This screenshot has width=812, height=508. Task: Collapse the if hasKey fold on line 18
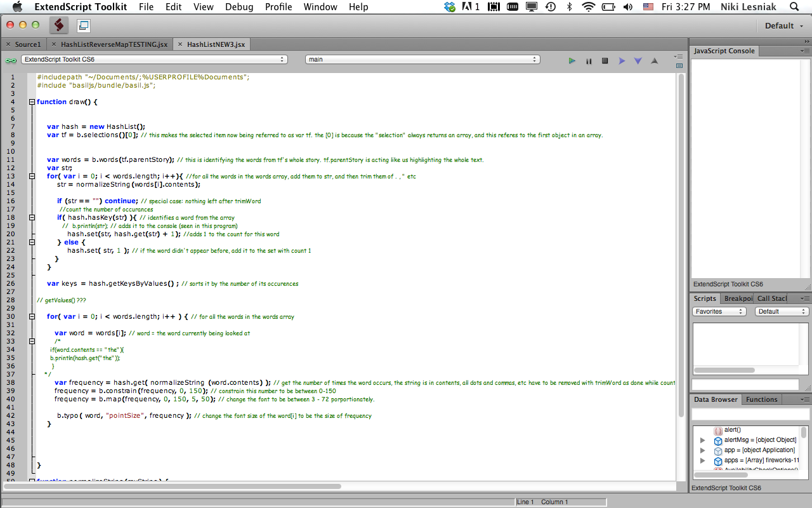click(x=32, y=217)
